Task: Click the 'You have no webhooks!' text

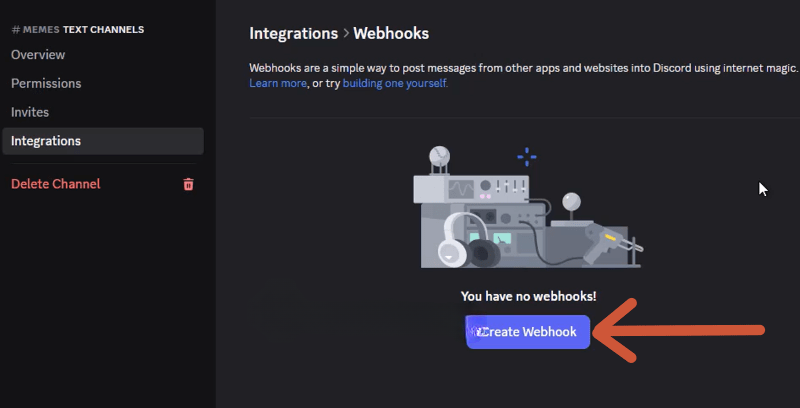Action: point(528,296)
